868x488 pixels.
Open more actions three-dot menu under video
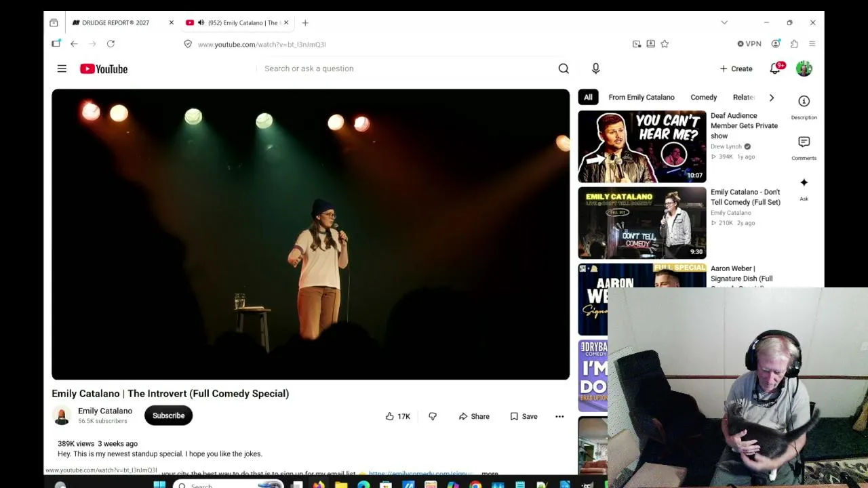click(x=559, y=416)
